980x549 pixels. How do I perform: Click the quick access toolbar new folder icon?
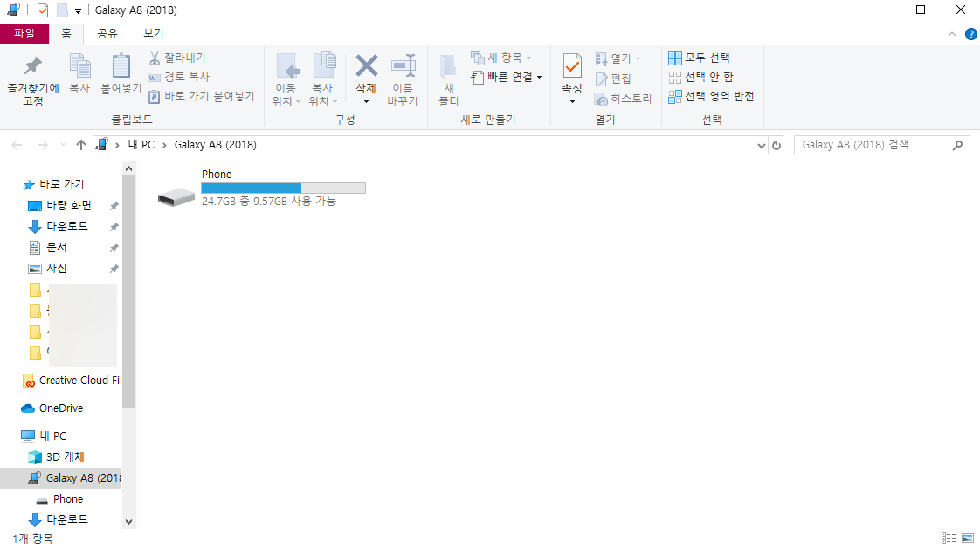[x=62, y=10]
